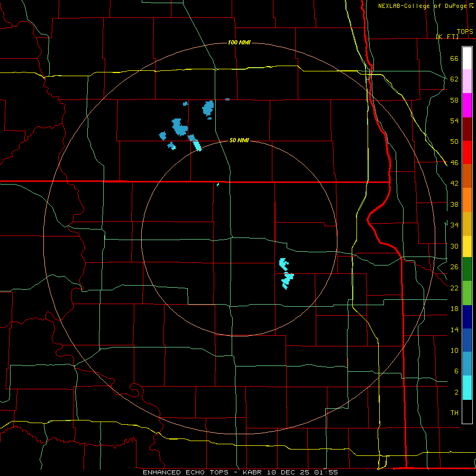
Task: Click the 50 legend scale number
Action: pyautogui.click(x=454, y=142)
